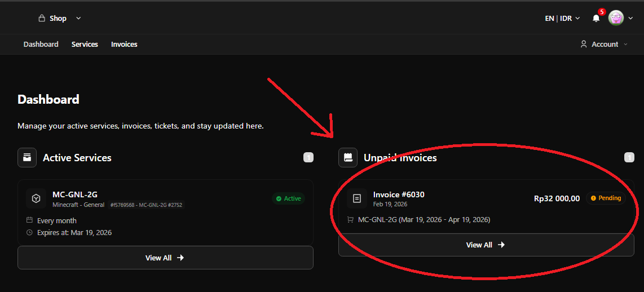The image size is (644, 292).
Task: Click the Shop bag icon
Action: click(x=42, y=18)
